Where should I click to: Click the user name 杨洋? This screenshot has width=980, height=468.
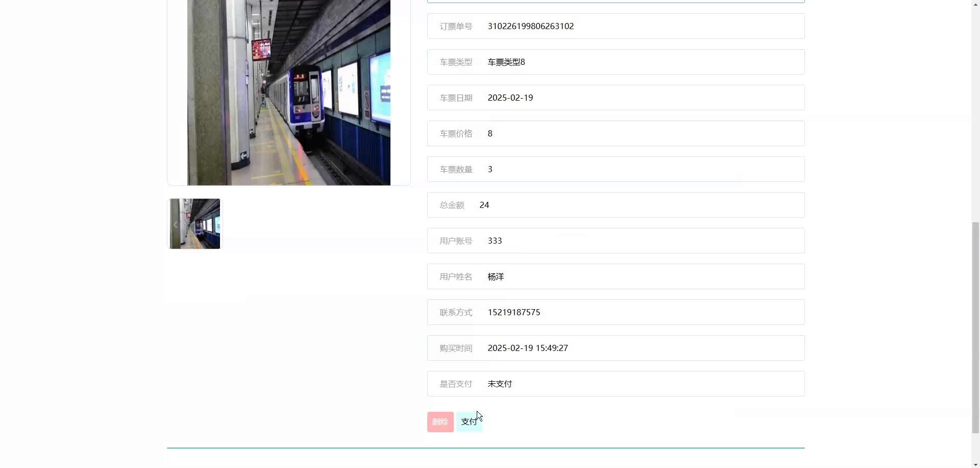coord(496,276)
